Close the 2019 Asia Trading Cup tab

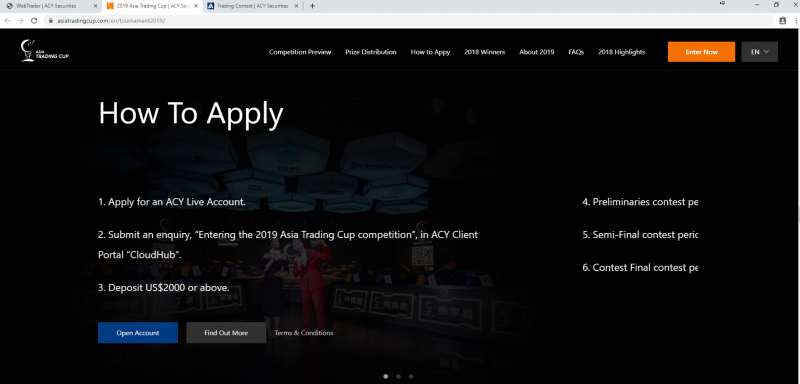[x=196, y=6]
